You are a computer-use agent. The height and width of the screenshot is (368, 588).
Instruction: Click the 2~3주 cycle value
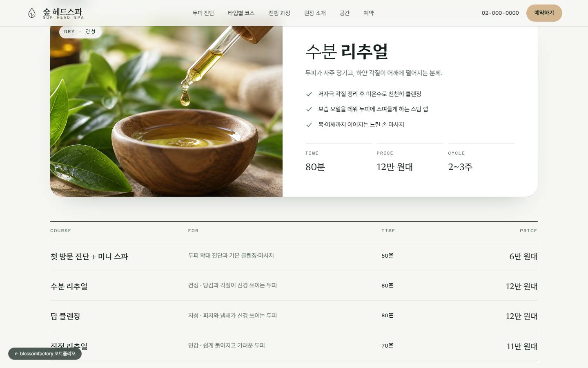460,167
